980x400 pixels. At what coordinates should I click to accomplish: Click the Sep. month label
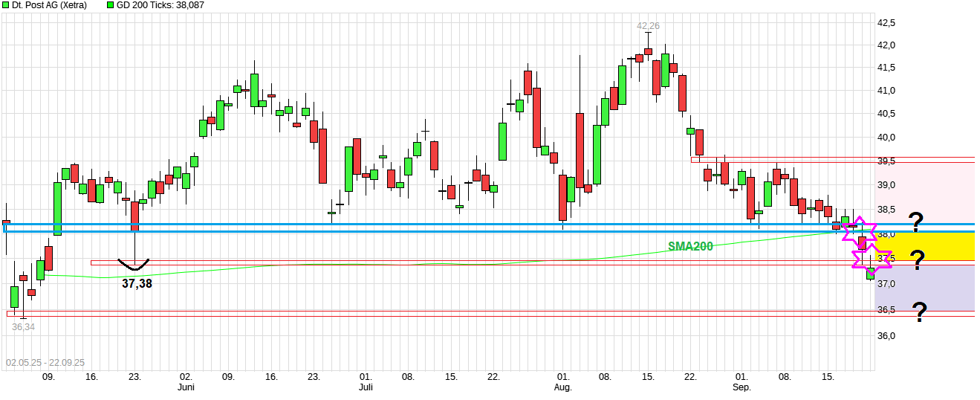click(x=742, y=387)
